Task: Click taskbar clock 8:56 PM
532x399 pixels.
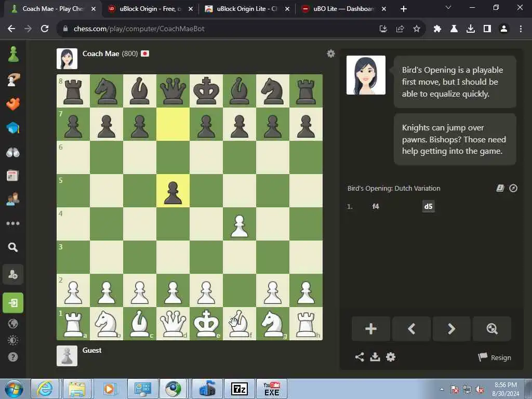Action: [x=506, y=389]
